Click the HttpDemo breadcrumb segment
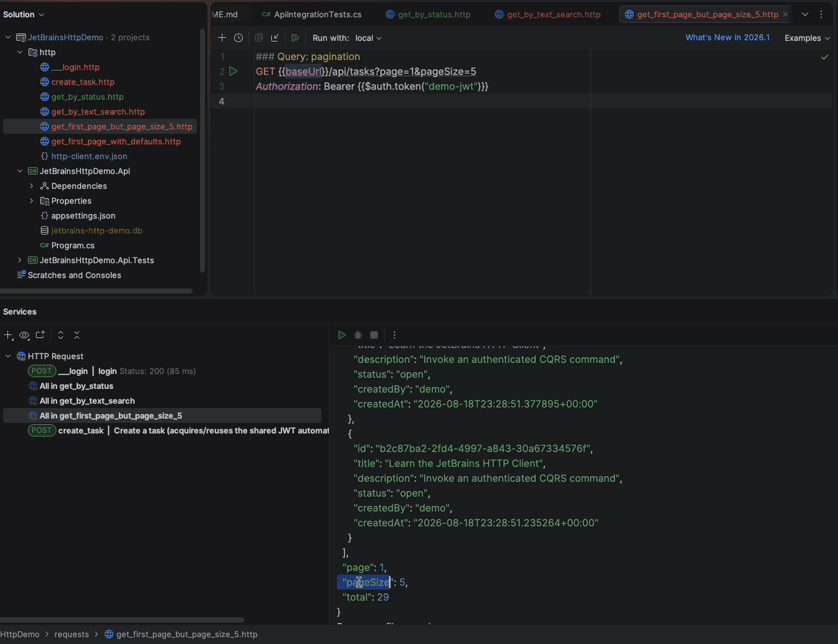This screenshot has height=644, width=838. pyautogui.click(x=20, y=634)
